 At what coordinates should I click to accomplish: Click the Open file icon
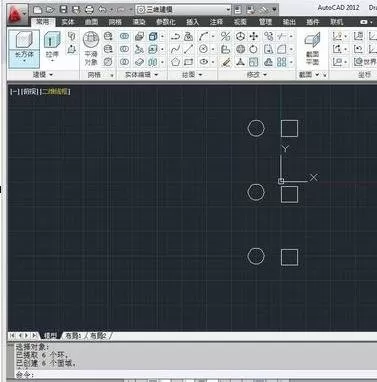50,10
